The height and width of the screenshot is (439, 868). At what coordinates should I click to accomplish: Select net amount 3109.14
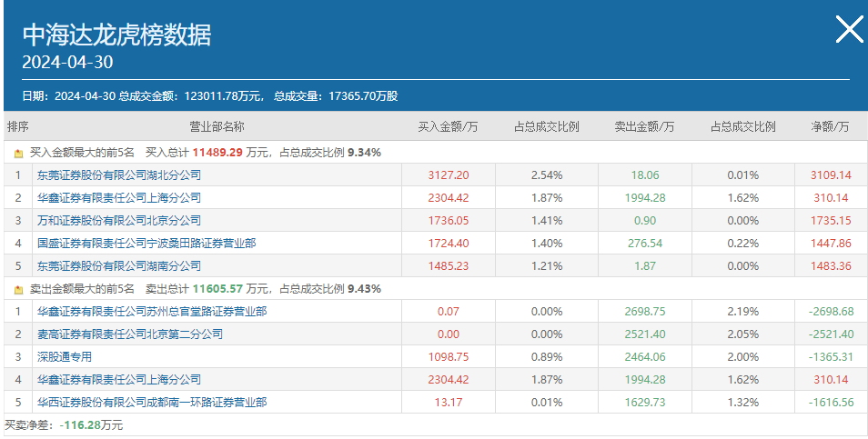tap(831, 175)
